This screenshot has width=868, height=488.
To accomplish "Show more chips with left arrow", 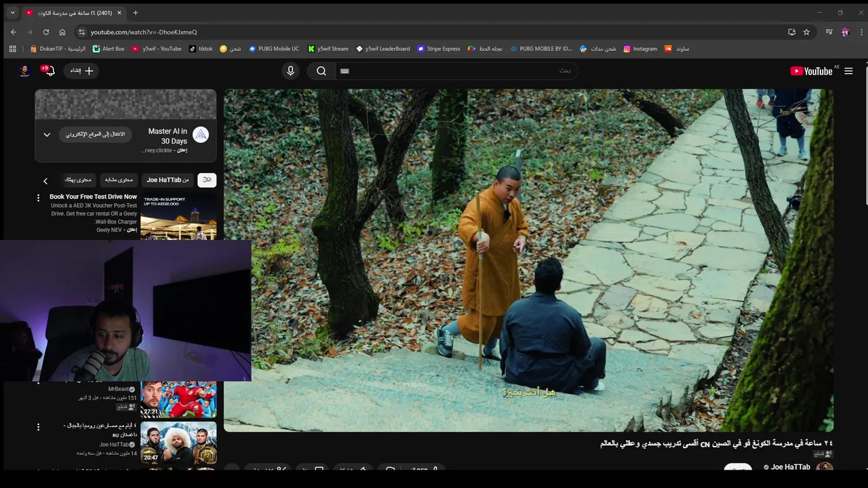I will point(45,181).
